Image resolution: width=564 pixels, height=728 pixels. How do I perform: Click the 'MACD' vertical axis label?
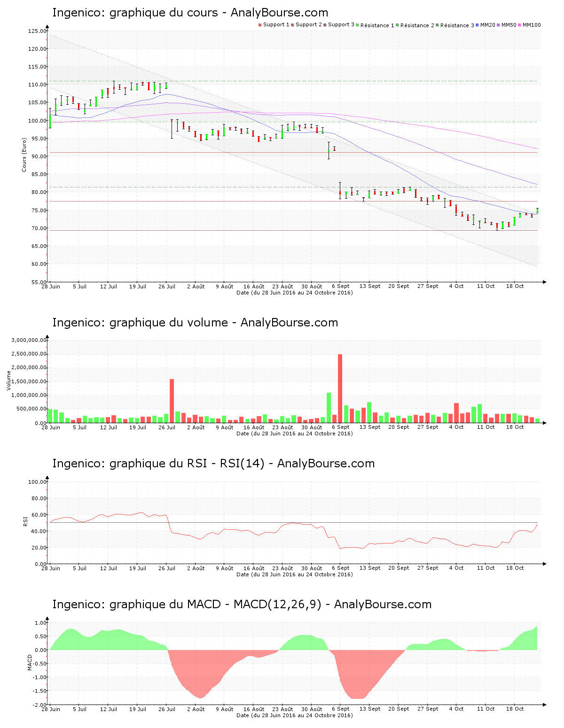click(30, 662)
